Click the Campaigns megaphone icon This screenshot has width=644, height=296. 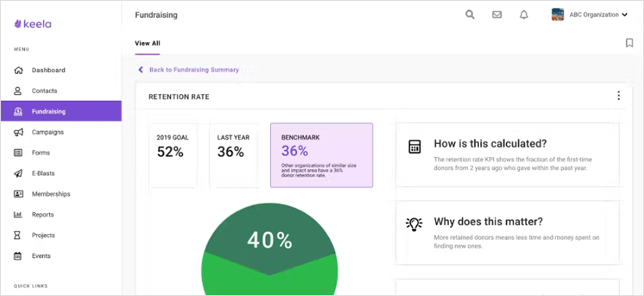click(18, 132)
